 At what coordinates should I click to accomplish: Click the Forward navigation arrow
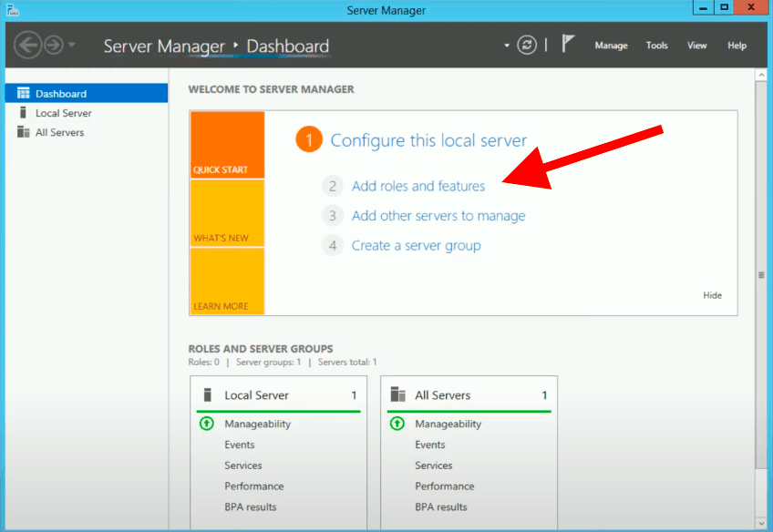click(x=54, y=46)
